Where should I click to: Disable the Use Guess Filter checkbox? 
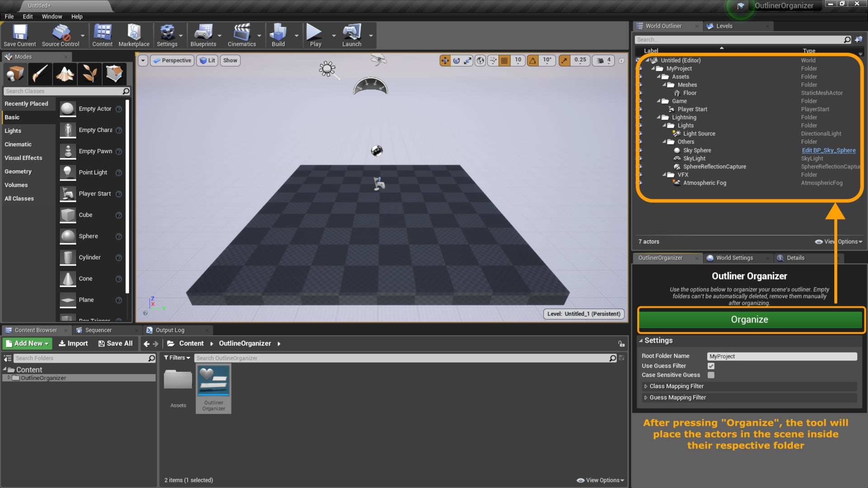[711, 366]
